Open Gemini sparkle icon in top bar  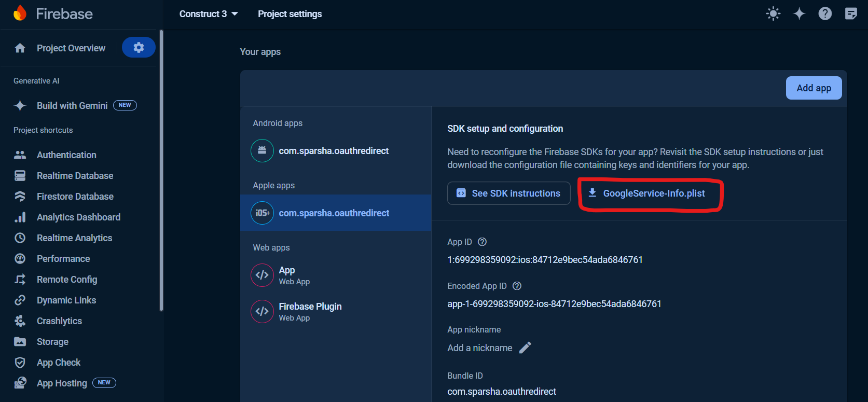tap(799, 14)
